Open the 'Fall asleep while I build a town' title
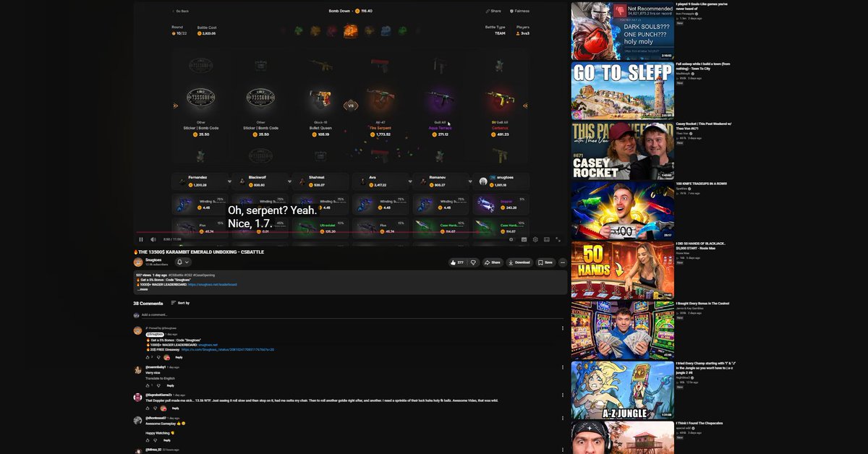 click(703, 66)
